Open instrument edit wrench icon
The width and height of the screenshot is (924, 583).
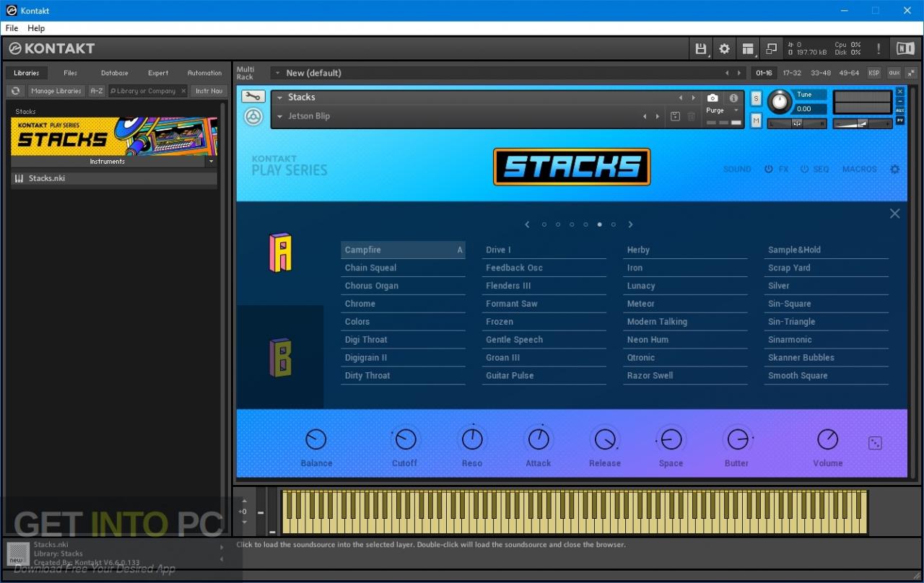coord(253,97)
